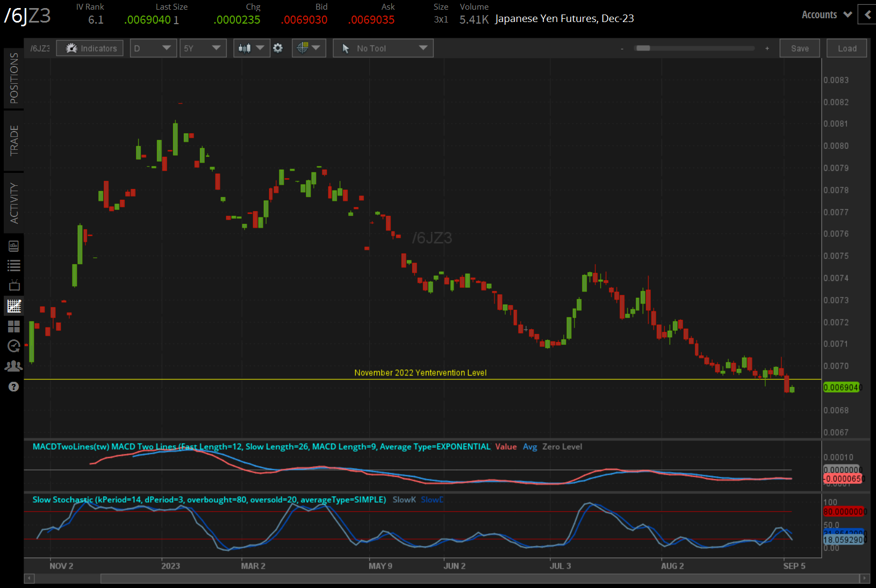
Task: Open the crosshair cursor mode dropdown
Action: (308, 48)
